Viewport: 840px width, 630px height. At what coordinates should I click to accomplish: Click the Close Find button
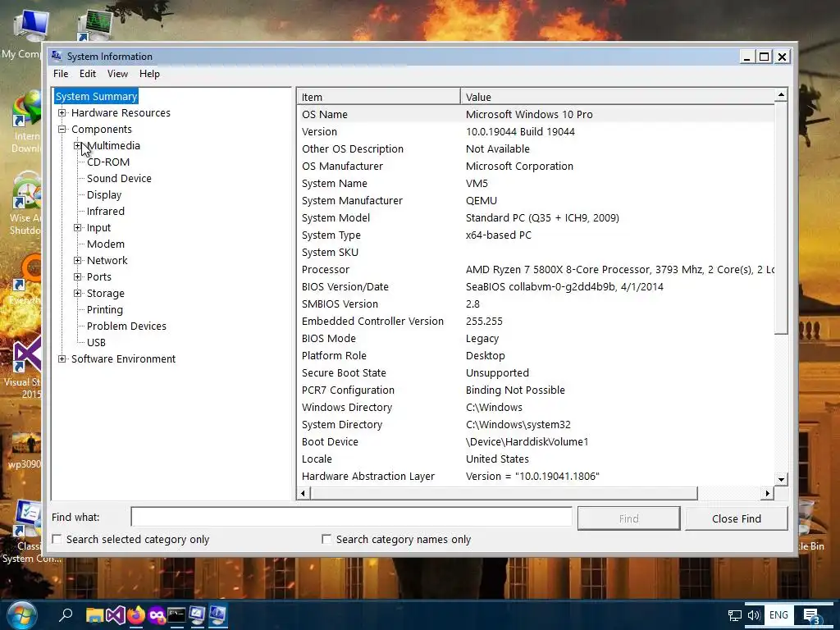click(x=736, y=518)
